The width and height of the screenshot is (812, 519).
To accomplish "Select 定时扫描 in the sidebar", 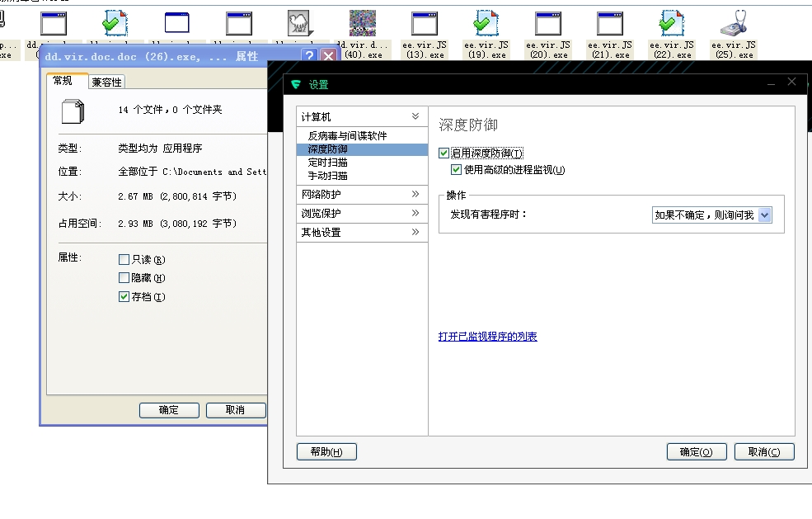I will 328,163.
